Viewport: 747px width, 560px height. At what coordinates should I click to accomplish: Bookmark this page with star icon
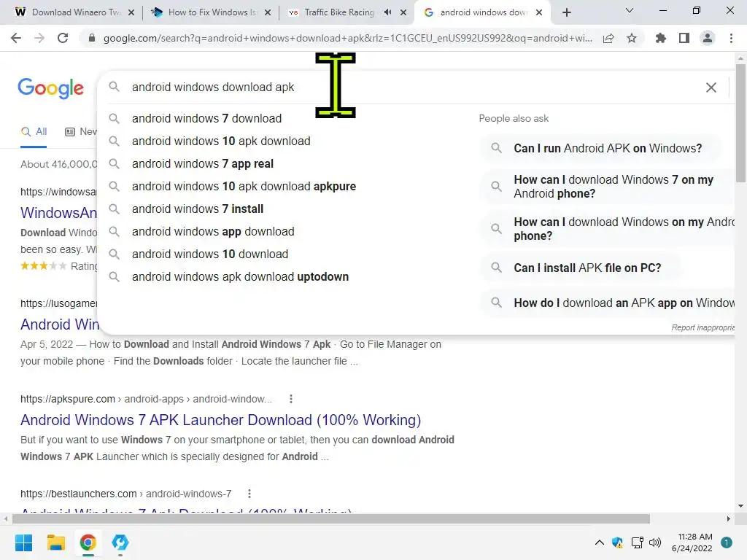[x=632, y=38]
